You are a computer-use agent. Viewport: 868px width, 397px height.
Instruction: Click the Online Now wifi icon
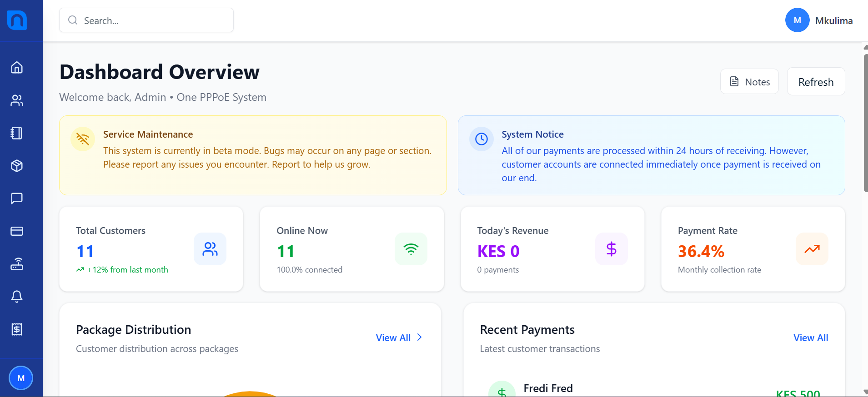pos(411,249)
